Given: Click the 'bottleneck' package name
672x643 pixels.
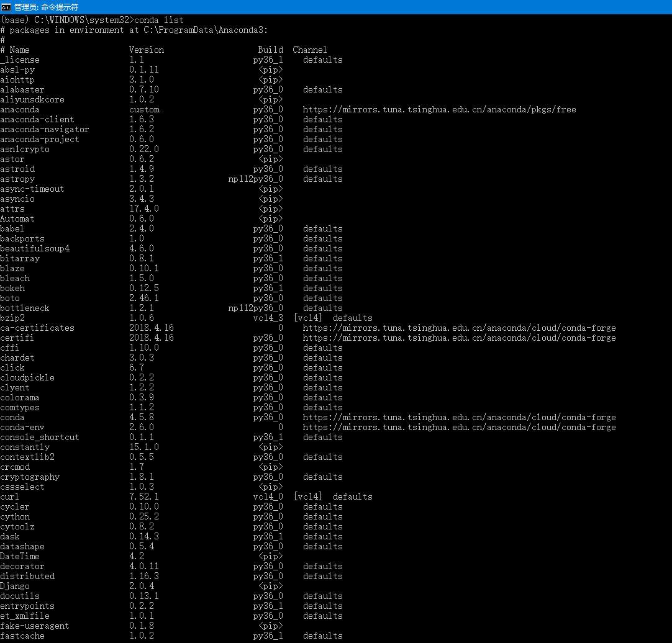Looking at the screenshot, I should pos(25,308).
